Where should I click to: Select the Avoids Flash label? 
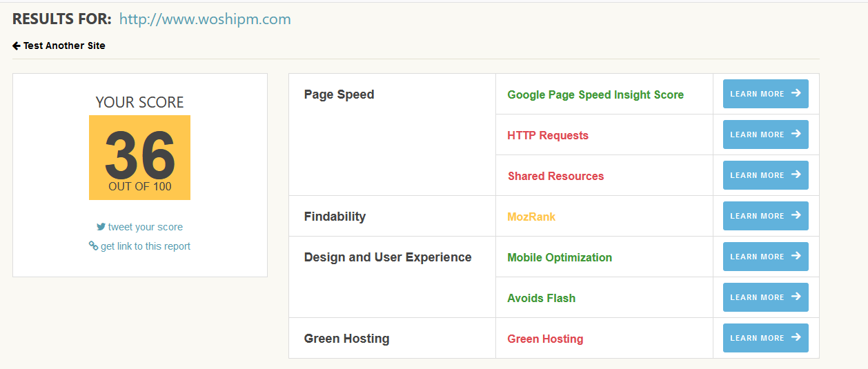541,299
